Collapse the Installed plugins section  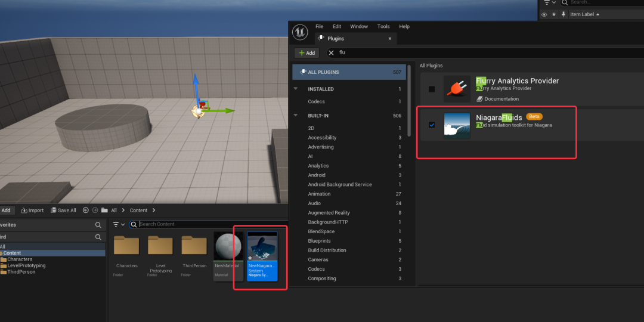(296, 89)
